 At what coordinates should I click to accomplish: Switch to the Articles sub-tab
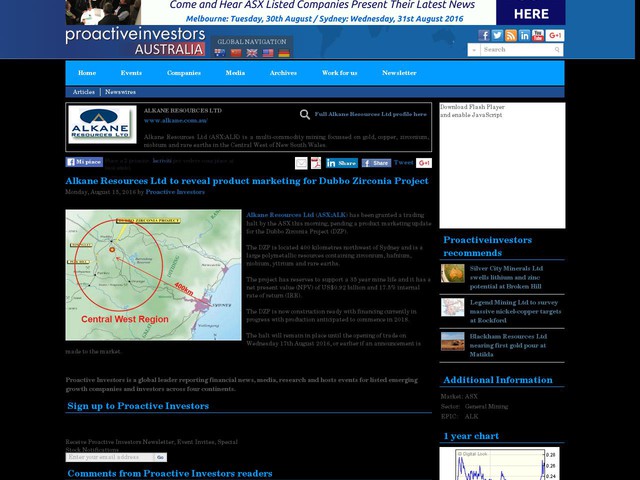[x=84, y=92]
